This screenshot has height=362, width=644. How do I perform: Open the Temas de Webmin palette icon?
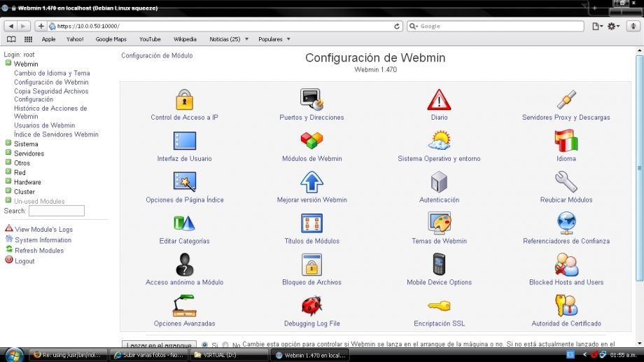click(x=439, y=223)
